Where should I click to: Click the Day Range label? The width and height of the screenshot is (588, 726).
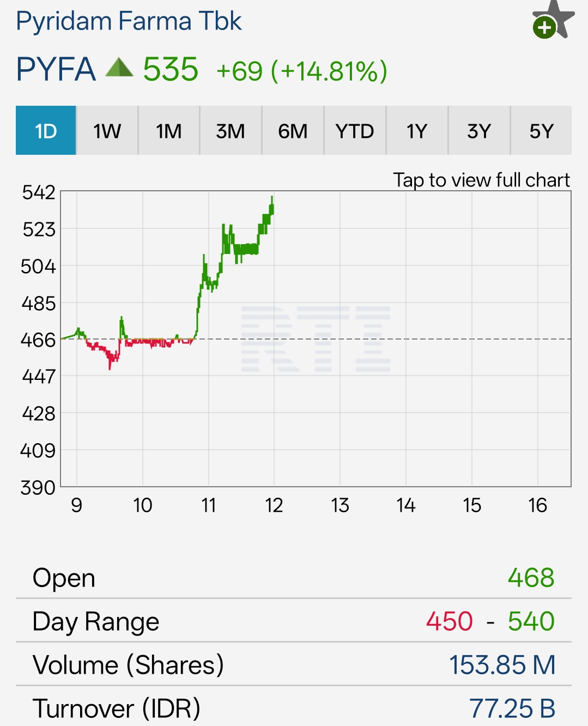click(x=96, y=621)
